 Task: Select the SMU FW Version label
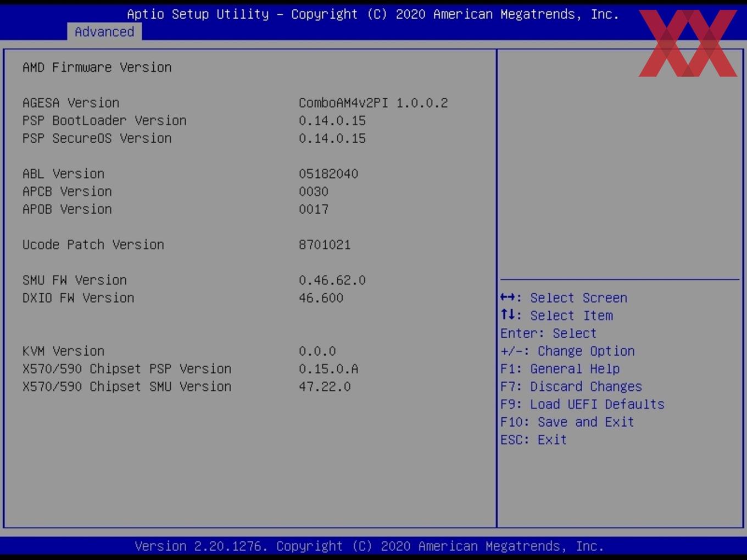75,280
